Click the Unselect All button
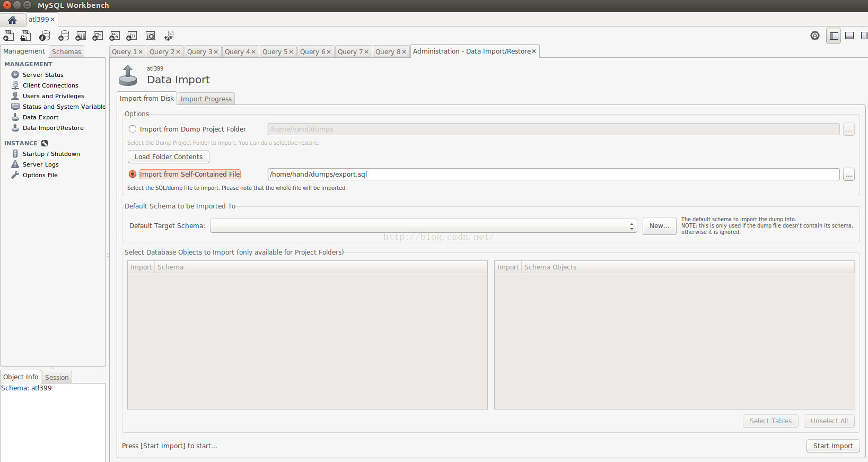The width and height of the screenshot is (868, 462). coord(829,421)
